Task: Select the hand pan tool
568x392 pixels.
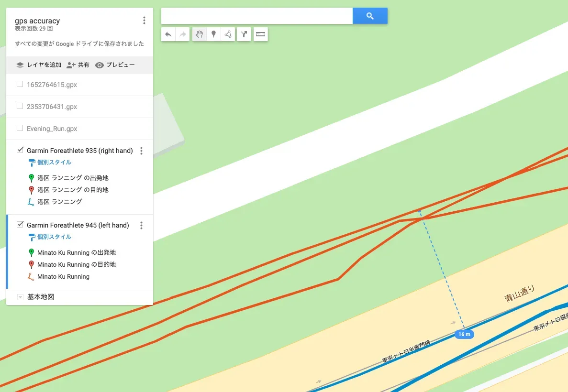Action: tap(199, 34)
